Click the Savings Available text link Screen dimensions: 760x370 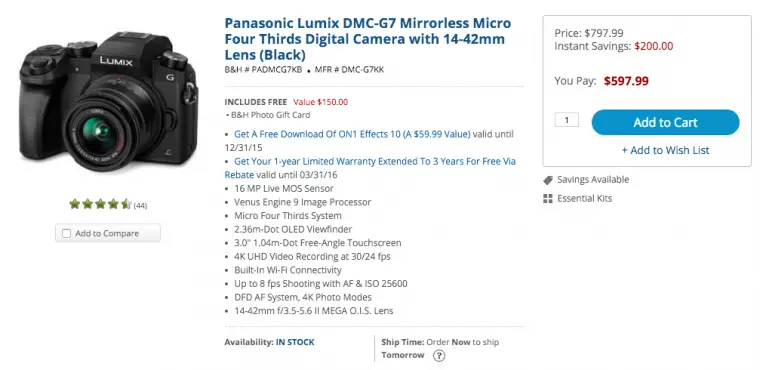click(x=593, y=180)
